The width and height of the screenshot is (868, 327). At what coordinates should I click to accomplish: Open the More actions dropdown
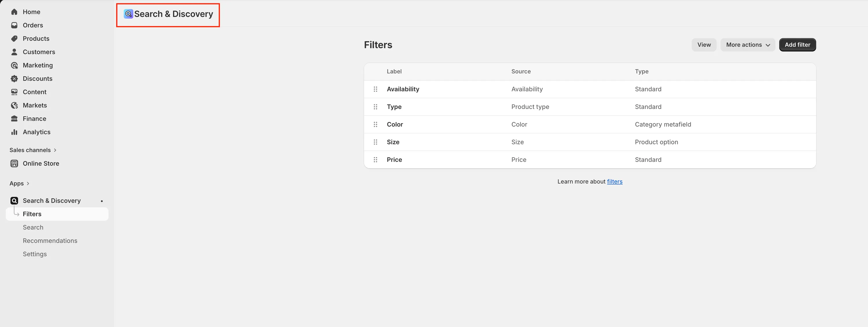(748, 45)
